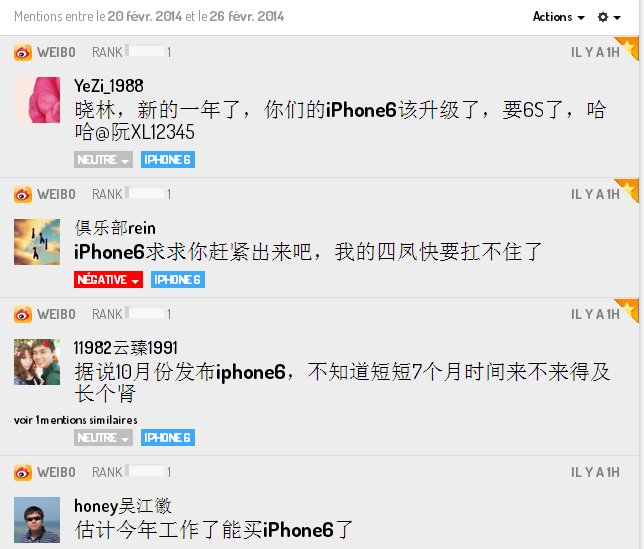Open the gear settings menu
Image resolution: width=644 pixels, height=549 pixels.
point(609,17)
